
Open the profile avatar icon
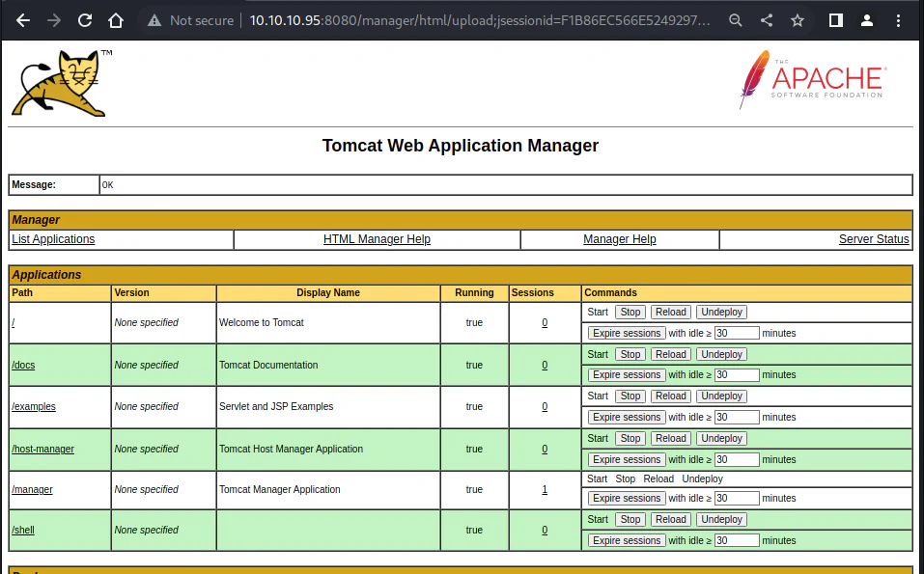click(867, 20)
